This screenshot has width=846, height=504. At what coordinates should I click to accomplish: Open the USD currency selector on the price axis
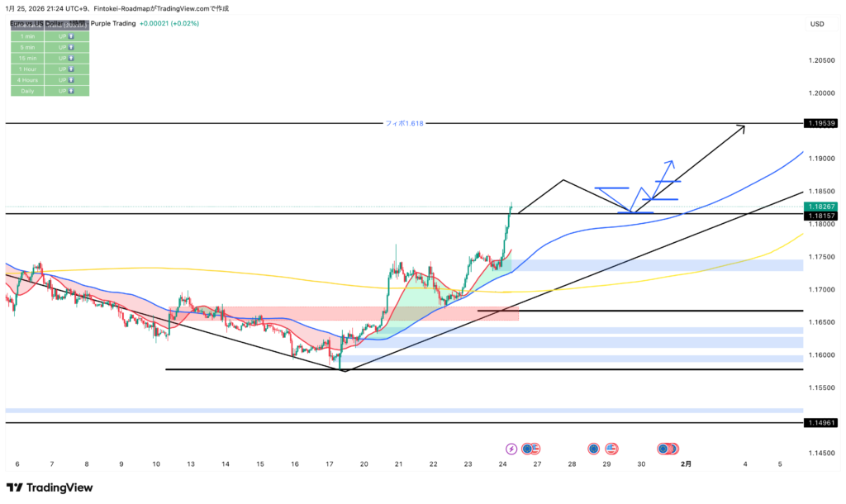[817, 24]
